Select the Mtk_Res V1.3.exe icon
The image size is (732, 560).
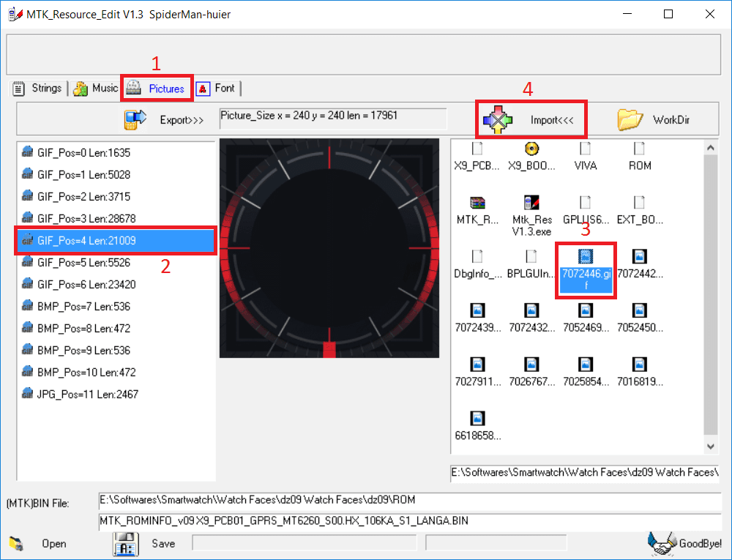click(x=531, y=203)
